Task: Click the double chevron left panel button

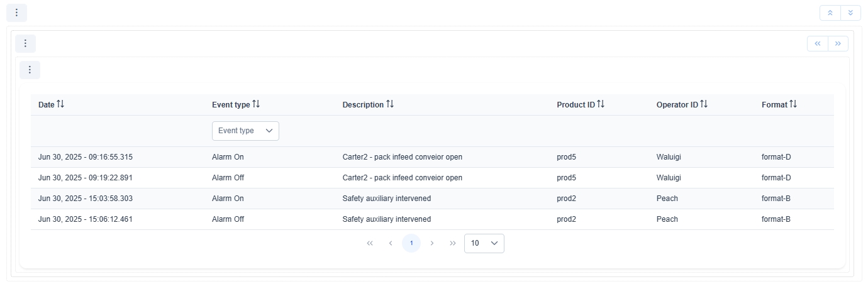Action: 817,43
